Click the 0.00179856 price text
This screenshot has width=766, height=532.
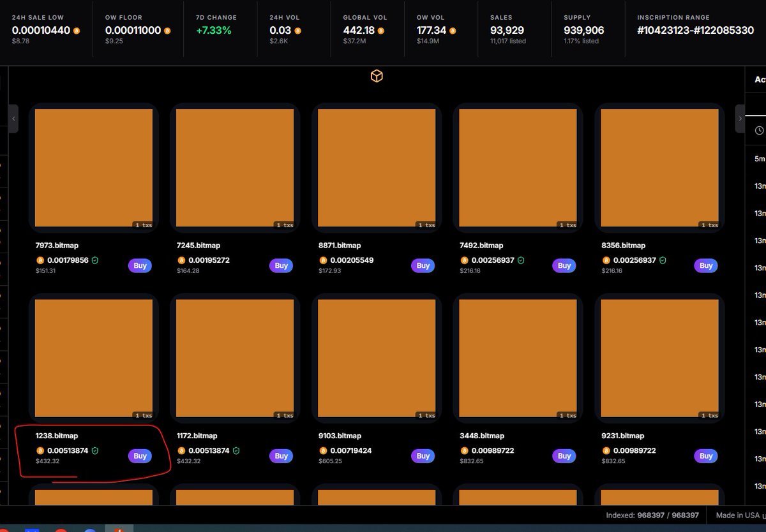tap(68, 260)
